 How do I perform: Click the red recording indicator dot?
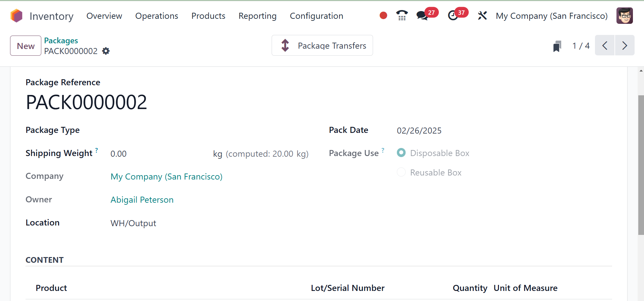(x=383, y=15)
